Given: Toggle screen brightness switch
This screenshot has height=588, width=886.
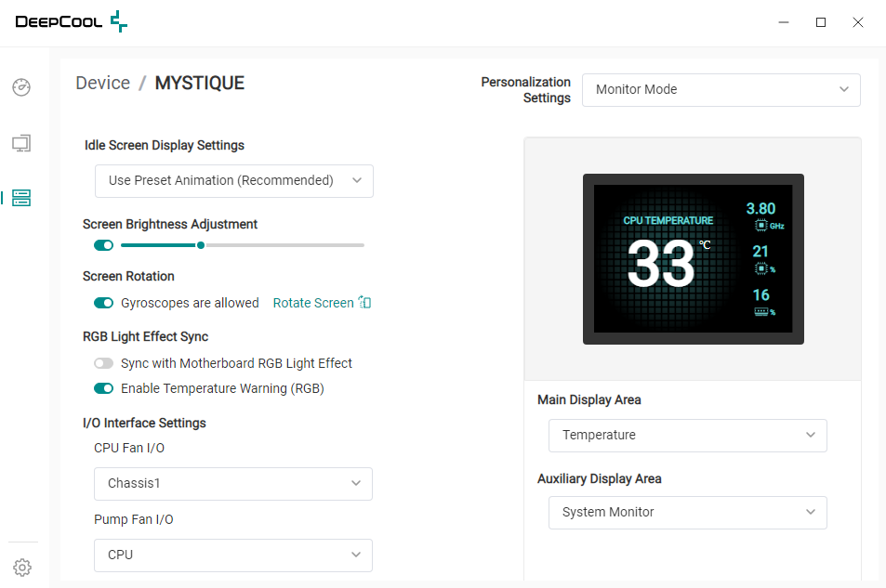Looking at the screenshot, I should tap(103, 245).
